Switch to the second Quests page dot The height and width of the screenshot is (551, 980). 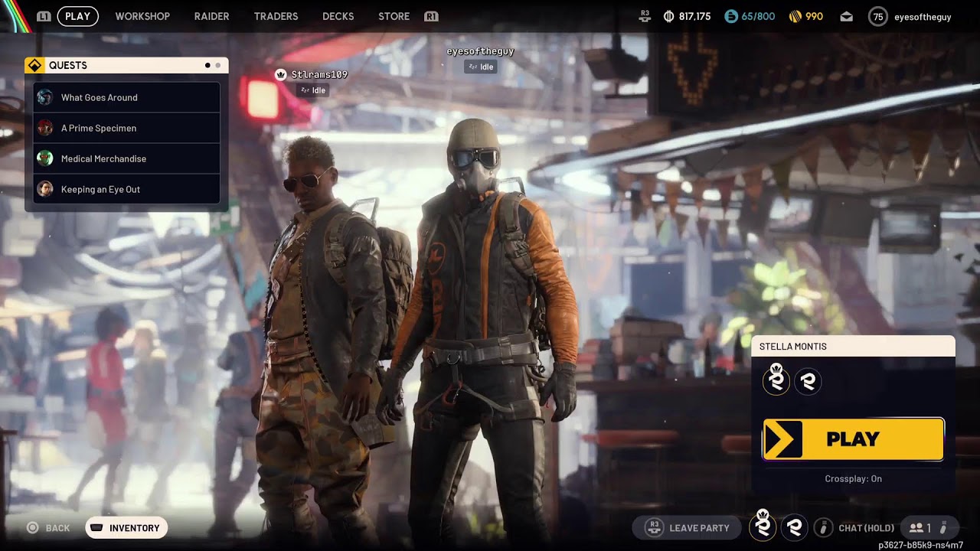pos(218,65)
